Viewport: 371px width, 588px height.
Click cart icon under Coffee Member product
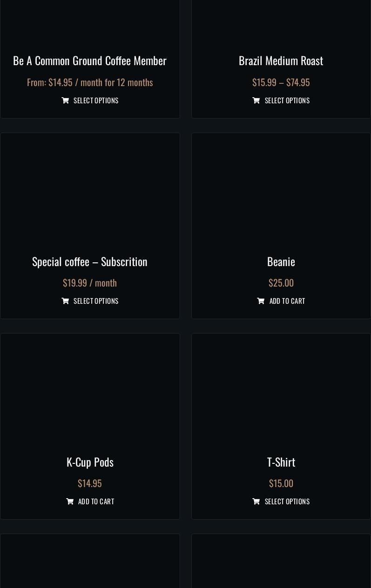[x=65, y=100]
